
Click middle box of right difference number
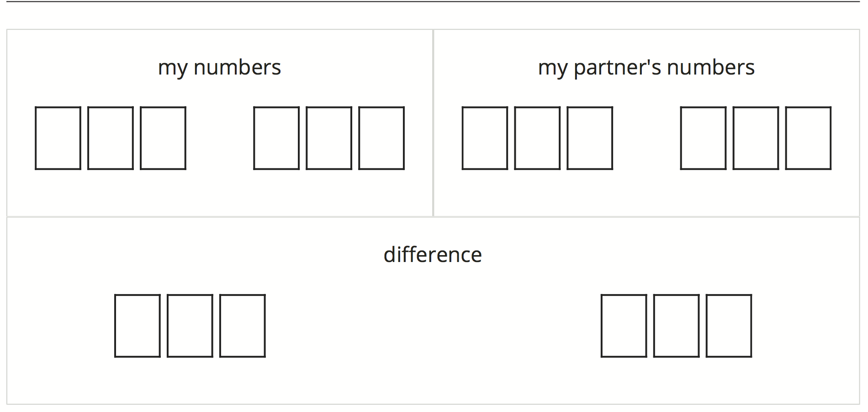[x=676, y=326]
